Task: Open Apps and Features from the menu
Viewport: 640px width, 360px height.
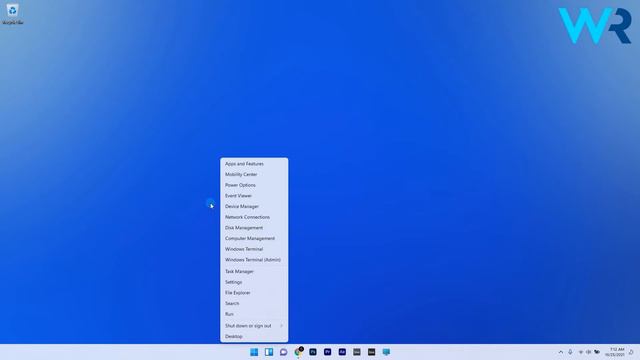Action: tap(254, 164)
